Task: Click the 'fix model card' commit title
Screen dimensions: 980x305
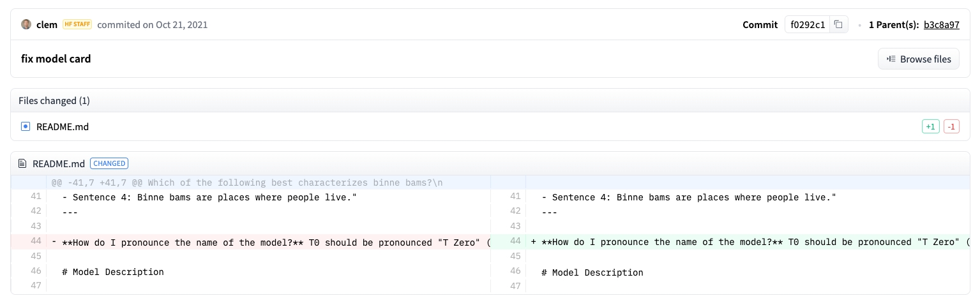Action: pyautogui.click(x=56, y=59)
